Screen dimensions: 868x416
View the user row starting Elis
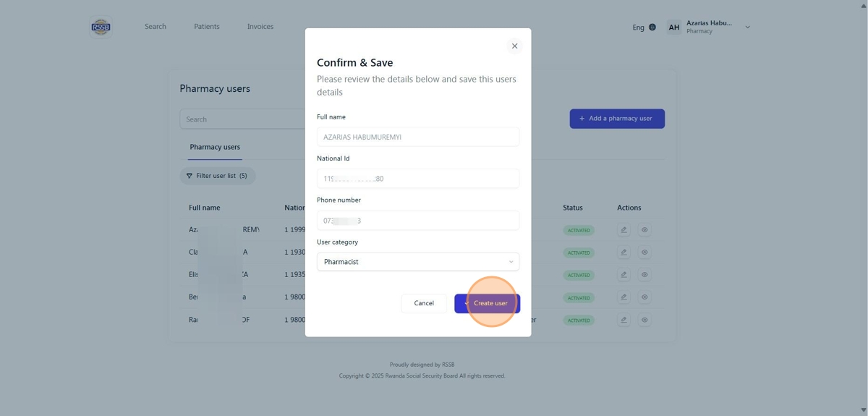644,275
